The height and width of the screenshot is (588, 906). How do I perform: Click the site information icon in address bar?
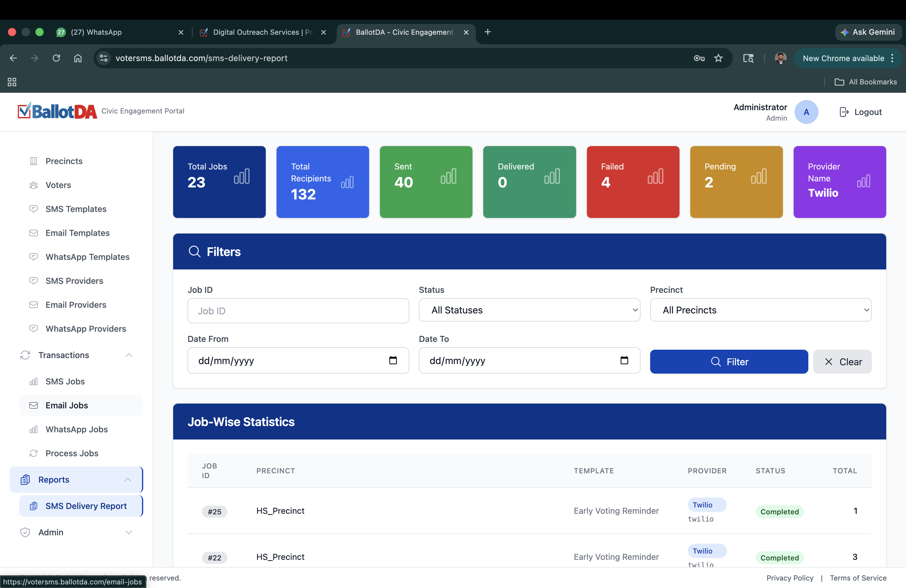[104, 58]
